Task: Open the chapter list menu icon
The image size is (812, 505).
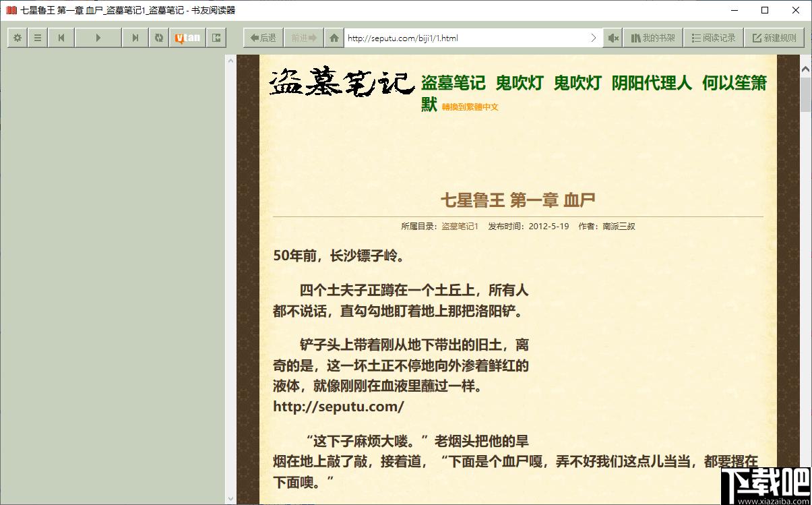Action: pos(38,38)
